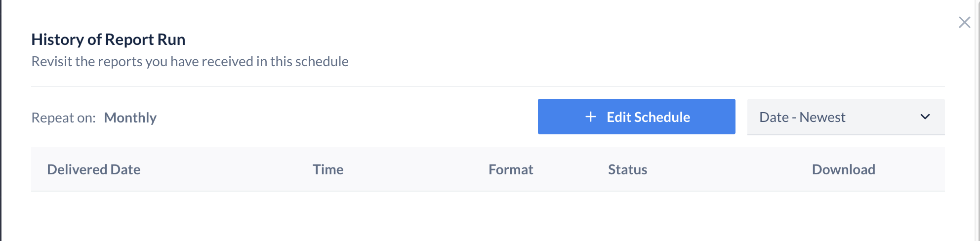Image resolution: width=980 pixels, height=241 pixels.
Task: Click the Status column header
Action: click(627, 169)
